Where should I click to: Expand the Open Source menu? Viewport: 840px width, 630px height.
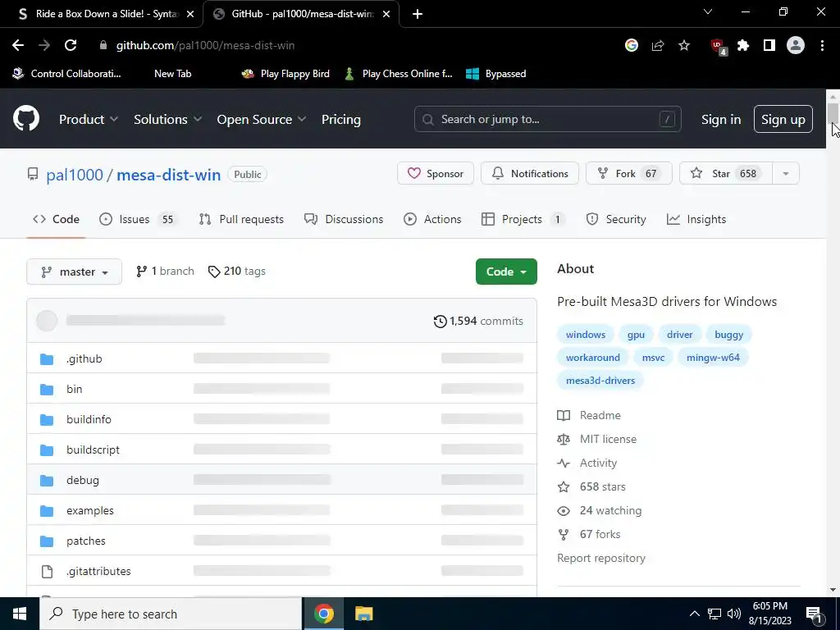(x=262, y=120)
